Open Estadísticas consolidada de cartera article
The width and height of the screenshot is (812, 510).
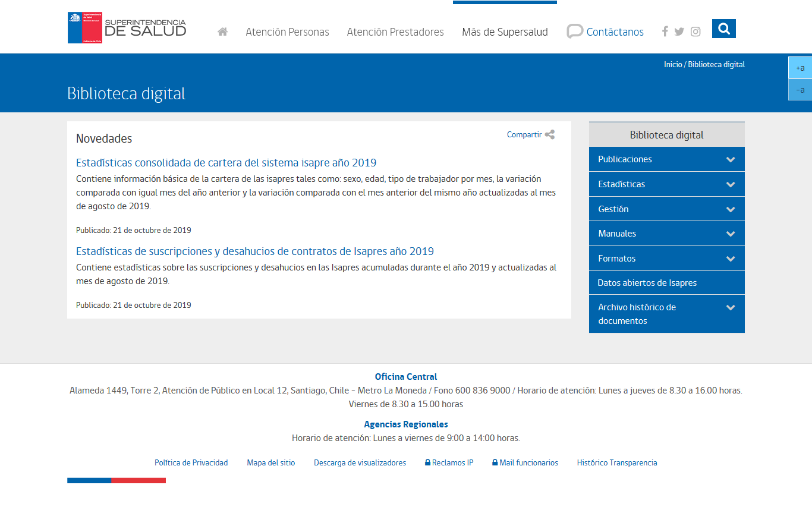pyautogui.click(x=226, y=163)
